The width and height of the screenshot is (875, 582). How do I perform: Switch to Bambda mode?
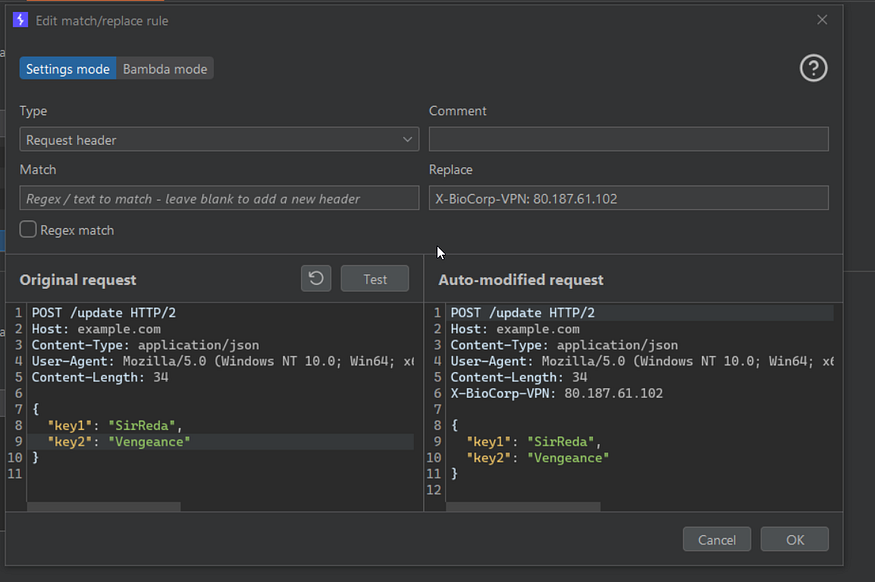(165, 69)
